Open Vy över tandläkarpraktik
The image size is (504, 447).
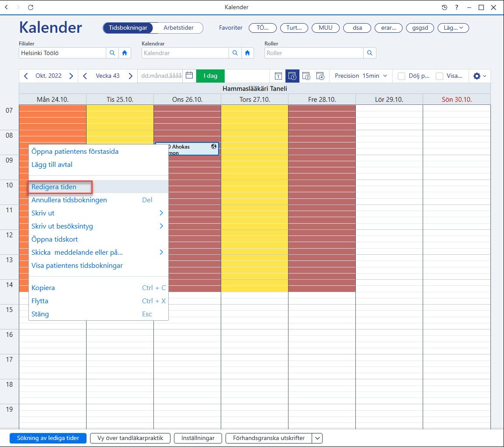pyautogui.click(x=130, y=438)
